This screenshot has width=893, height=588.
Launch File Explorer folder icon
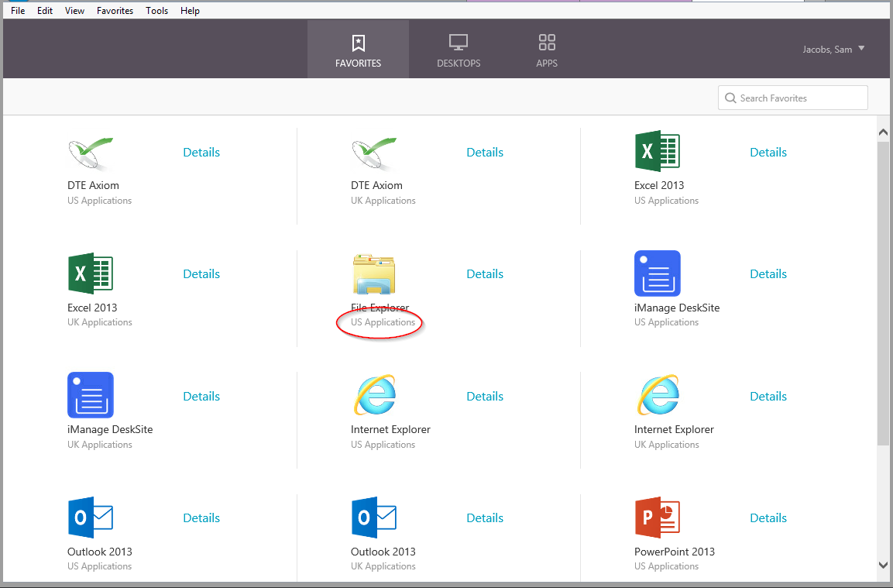(373, 274)
